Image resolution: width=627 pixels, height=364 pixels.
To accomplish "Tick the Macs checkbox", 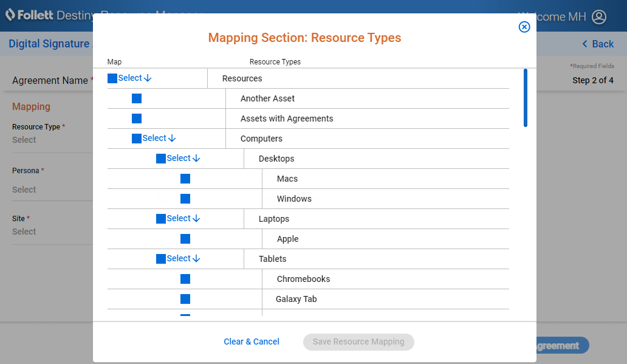I will [185, 179].
